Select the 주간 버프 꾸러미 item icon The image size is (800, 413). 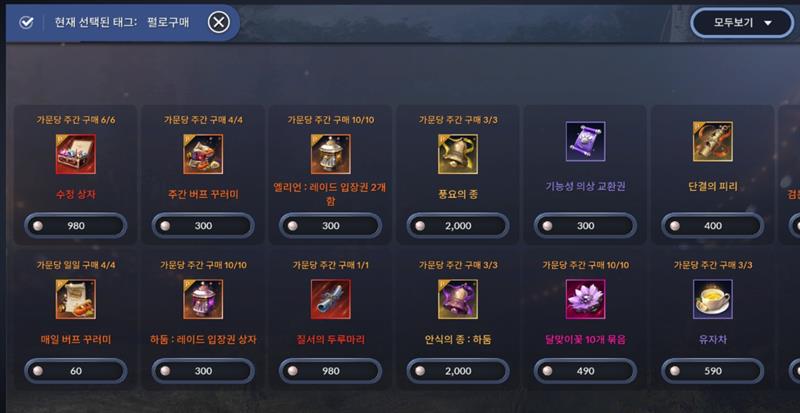(x=203, y=154)
